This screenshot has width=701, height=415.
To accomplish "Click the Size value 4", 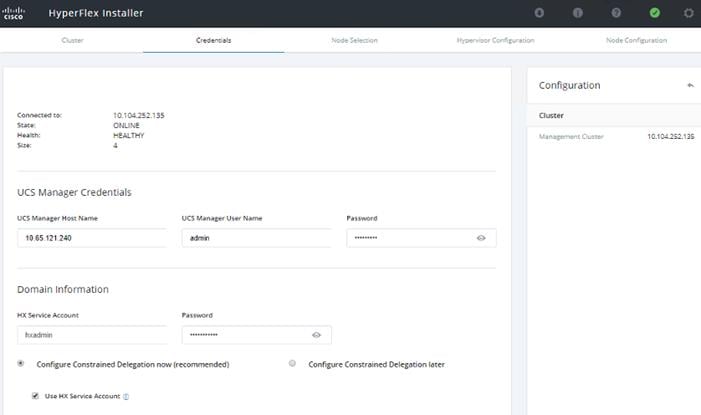I will click(115, 146).
